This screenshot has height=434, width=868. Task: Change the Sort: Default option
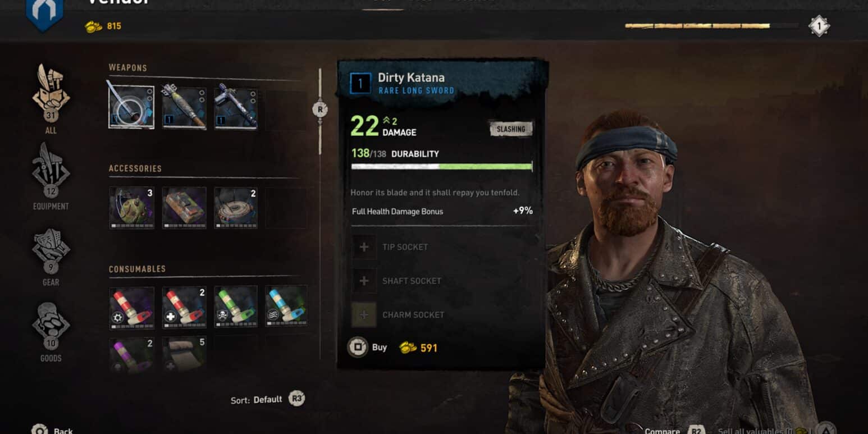[268, 399]
